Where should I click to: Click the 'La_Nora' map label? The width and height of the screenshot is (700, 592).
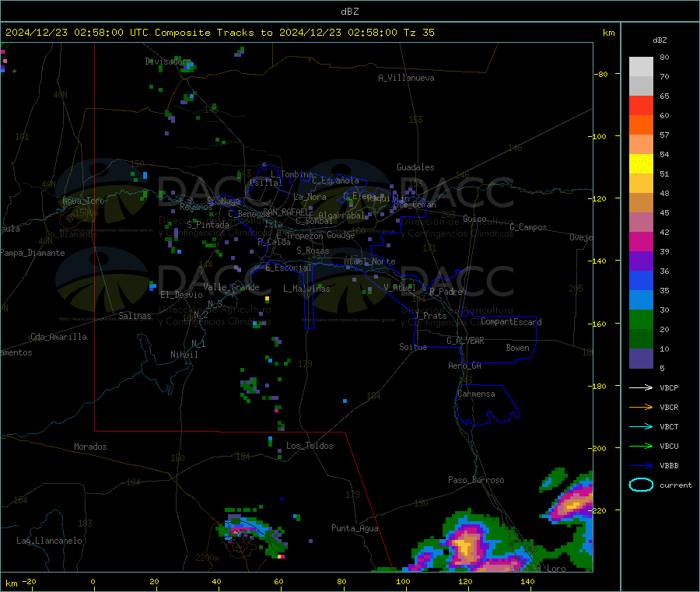310,197
